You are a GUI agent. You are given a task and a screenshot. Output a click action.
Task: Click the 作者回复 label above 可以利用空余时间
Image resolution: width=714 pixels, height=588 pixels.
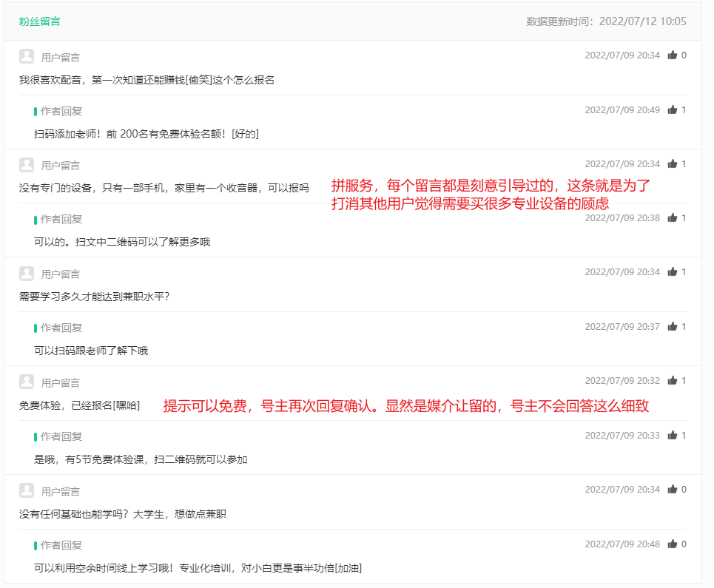click(x=61, y=545)
